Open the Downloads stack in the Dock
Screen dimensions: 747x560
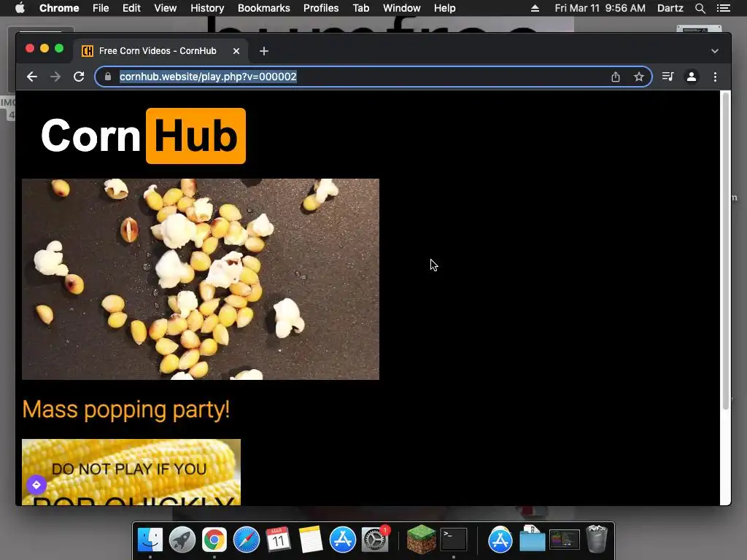(x=532, y=539)
